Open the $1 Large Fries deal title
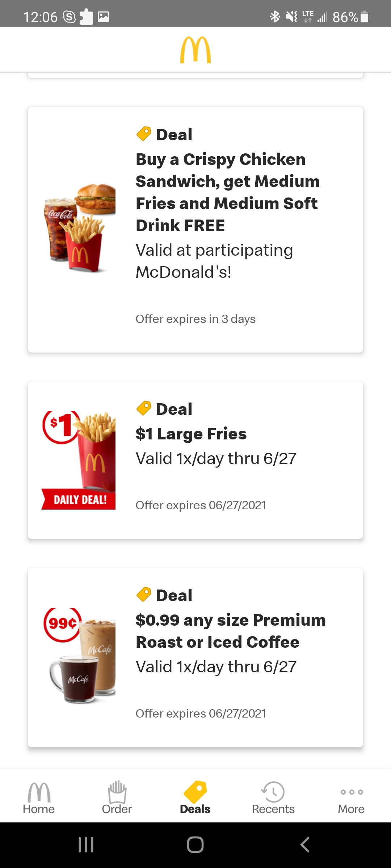The image size is (391, 868). click(x=191, y=434)
